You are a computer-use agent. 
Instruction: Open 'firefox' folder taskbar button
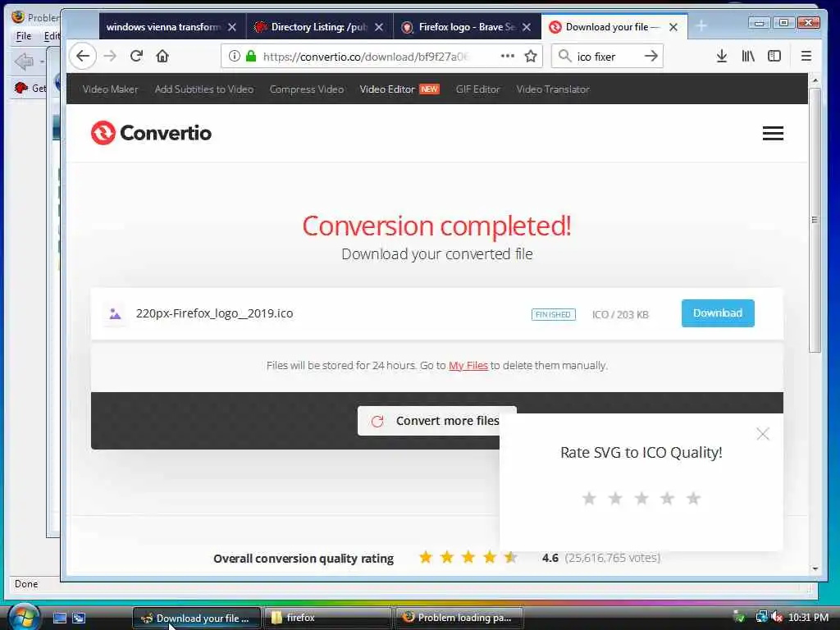click(x=327, y=618)
